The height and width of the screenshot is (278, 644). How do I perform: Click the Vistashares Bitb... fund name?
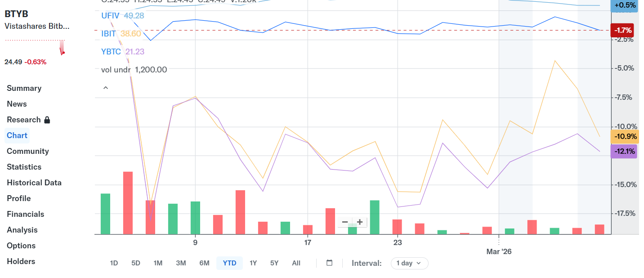click(x=37, y=26)
